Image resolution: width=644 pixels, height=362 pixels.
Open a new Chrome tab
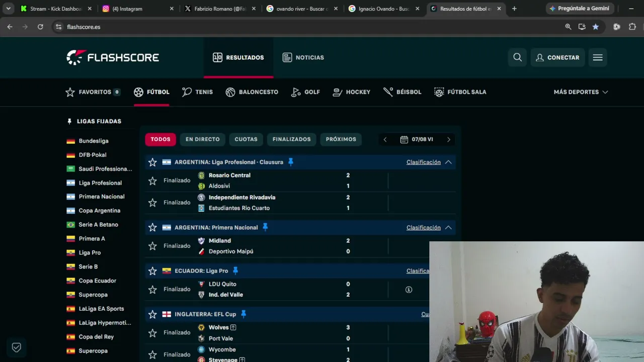coord(514,9)
